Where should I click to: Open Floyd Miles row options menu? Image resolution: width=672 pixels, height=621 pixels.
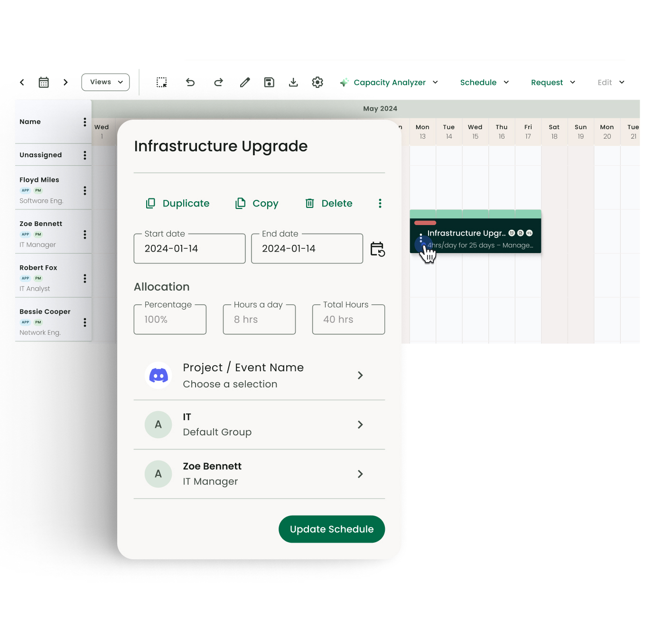point(85,190)
